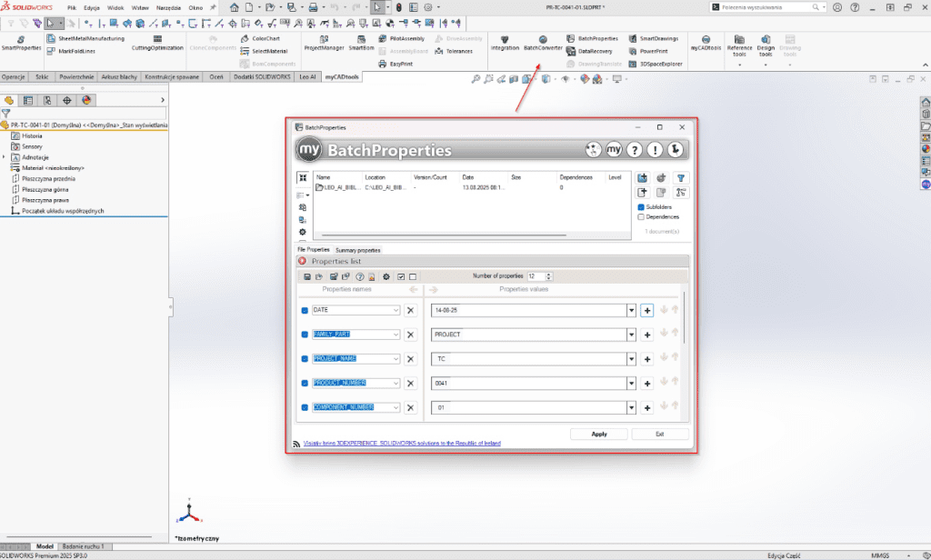Launch SheetMetalManufacturing from the ribbon

click(x=85, y=38)
